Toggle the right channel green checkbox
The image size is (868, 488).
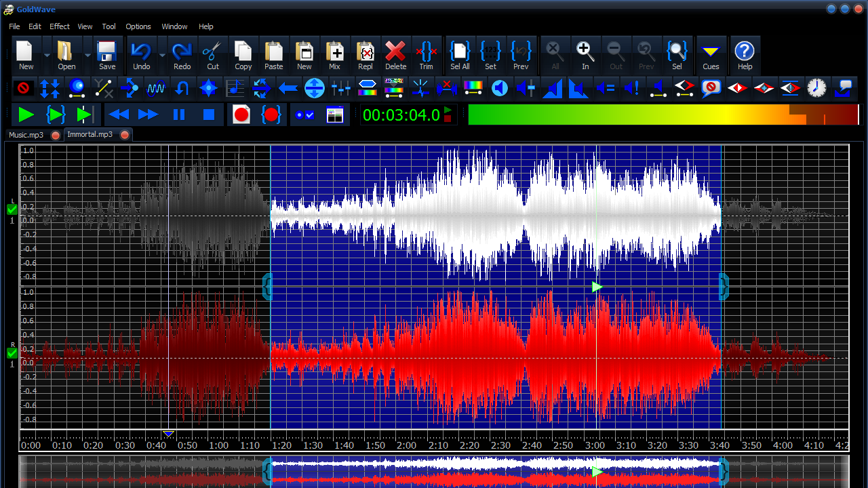(12, 353)
